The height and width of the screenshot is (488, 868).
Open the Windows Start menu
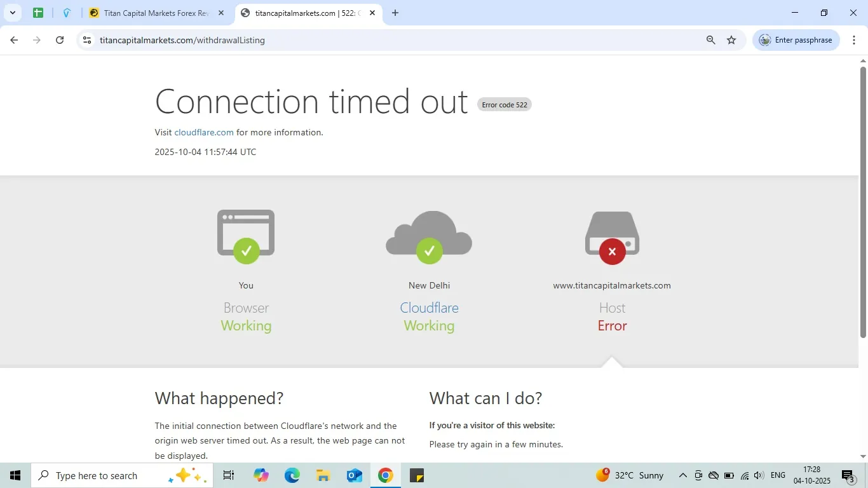[15, 475]
